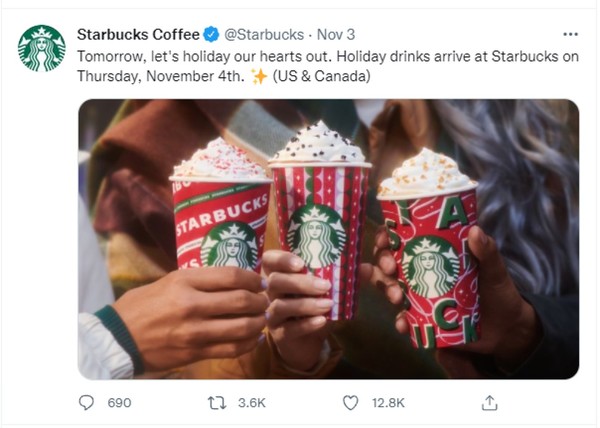Open the share upload icon

[x=489, y=403]
